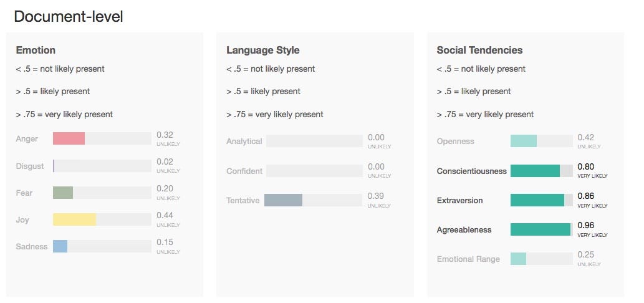The image size is (644, 303).
Task: Click the Joy emotion label
Action: (23, 219)
